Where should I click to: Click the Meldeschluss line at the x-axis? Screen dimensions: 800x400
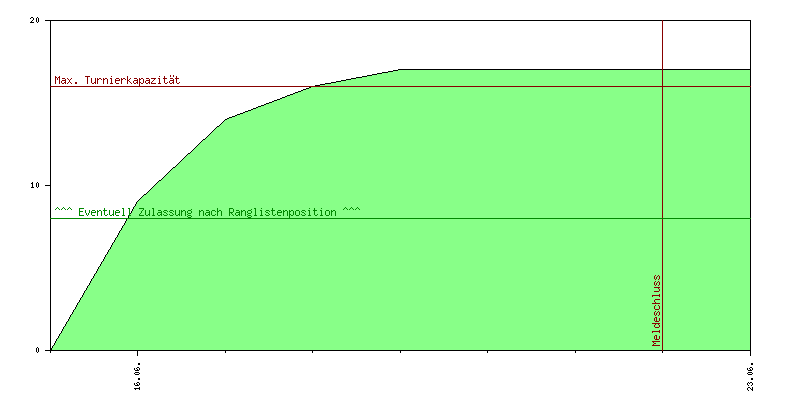(x=662, y=350)
